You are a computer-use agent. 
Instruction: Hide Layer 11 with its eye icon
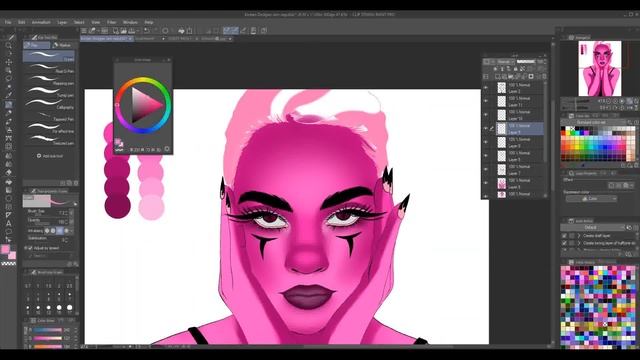[486, 101]
